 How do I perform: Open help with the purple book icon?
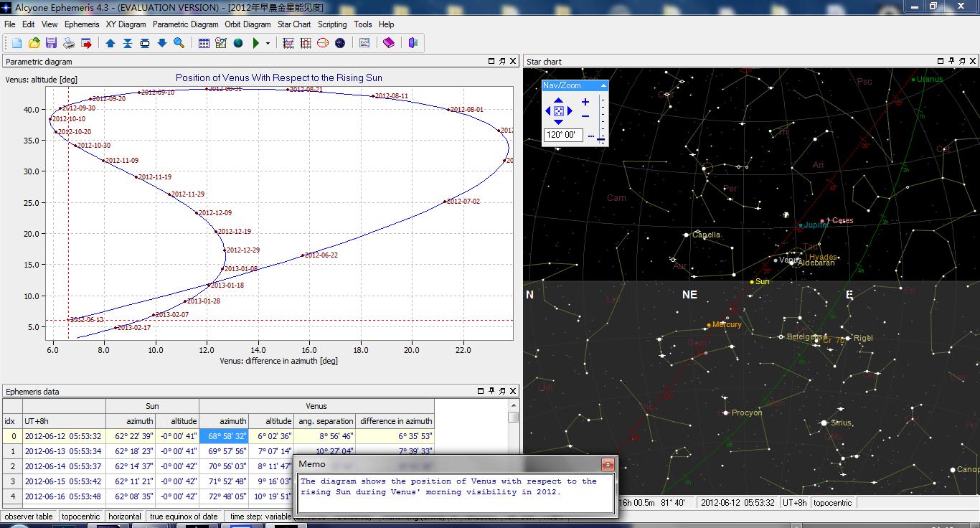click(388, 43)
